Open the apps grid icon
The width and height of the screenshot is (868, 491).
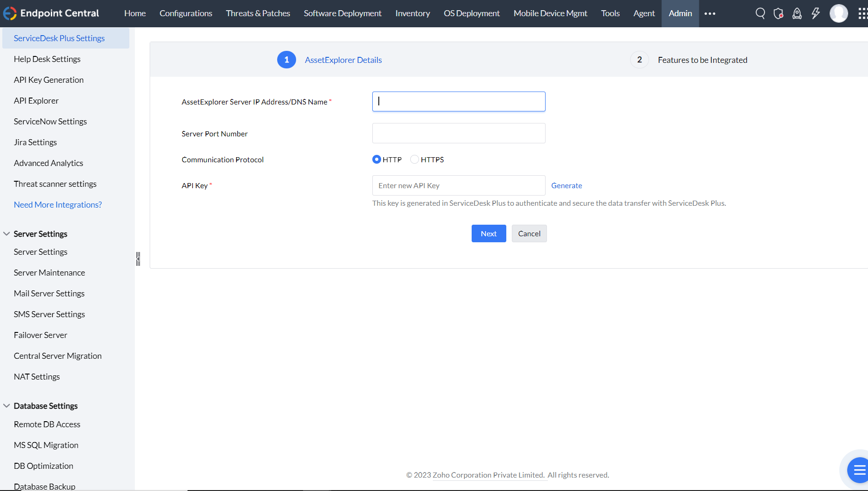tap(862, 13)
